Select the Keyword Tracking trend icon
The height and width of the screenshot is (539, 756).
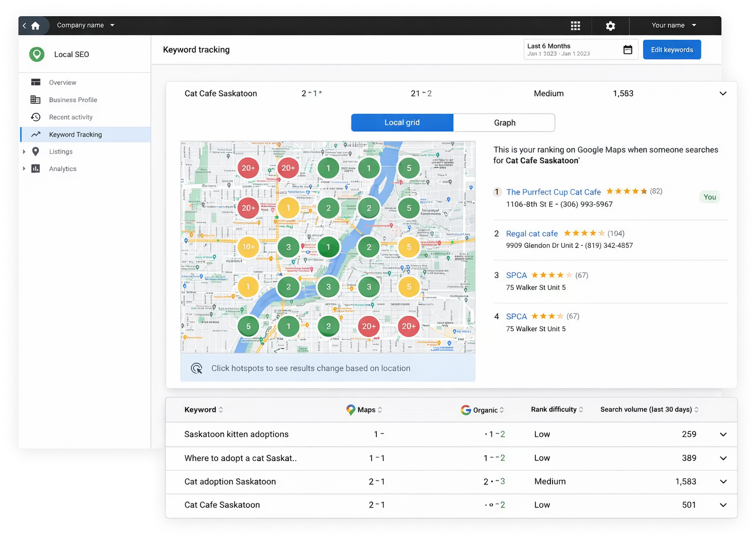coord(36,134)
